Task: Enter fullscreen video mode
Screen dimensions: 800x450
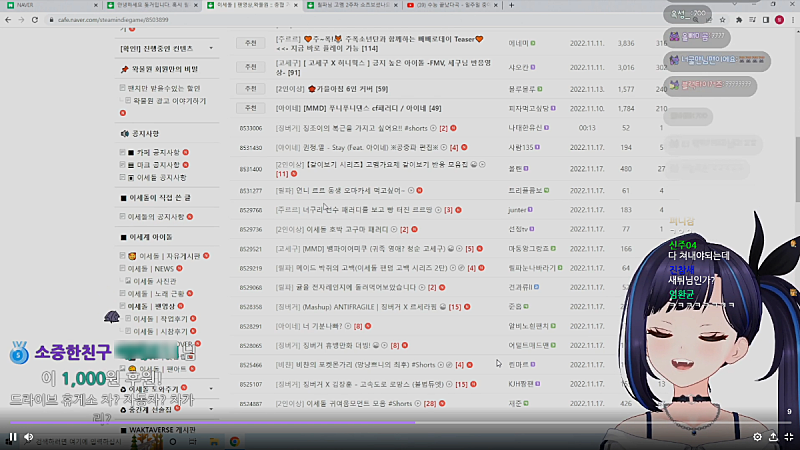Action: [789, 437]
